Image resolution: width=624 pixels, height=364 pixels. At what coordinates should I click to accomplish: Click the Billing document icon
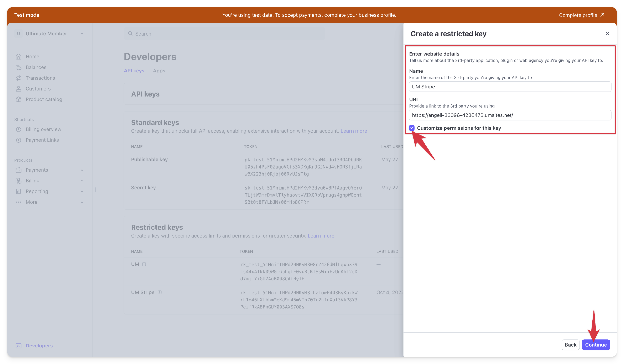coord(18,181)
